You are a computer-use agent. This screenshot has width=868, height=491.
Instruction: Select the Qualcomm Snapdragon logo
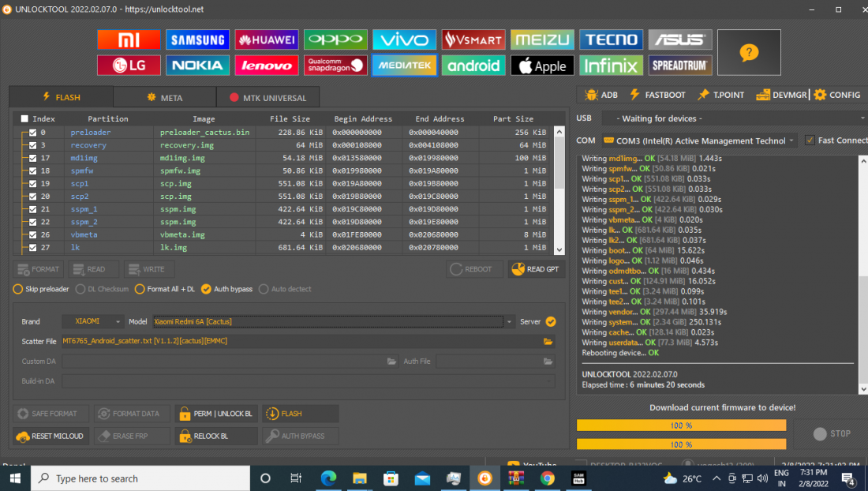pyautogui.click(x=335, y=66)
